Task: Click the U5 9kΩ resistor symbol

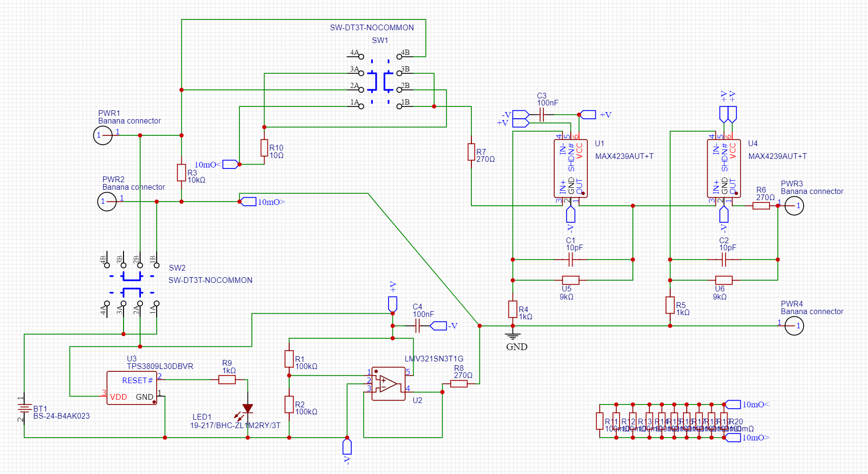Action: click(571, 280)
